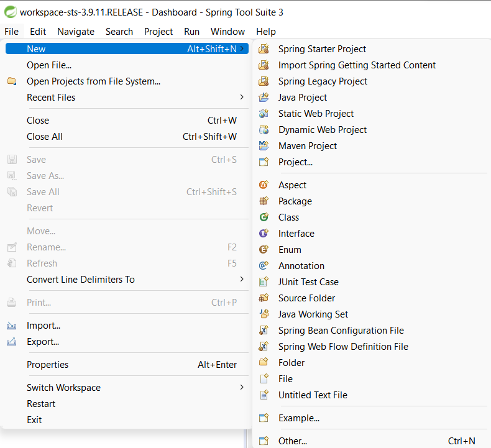Open the Window menu
The height and width of the screenshot is (448, 491).
point(227,32)
